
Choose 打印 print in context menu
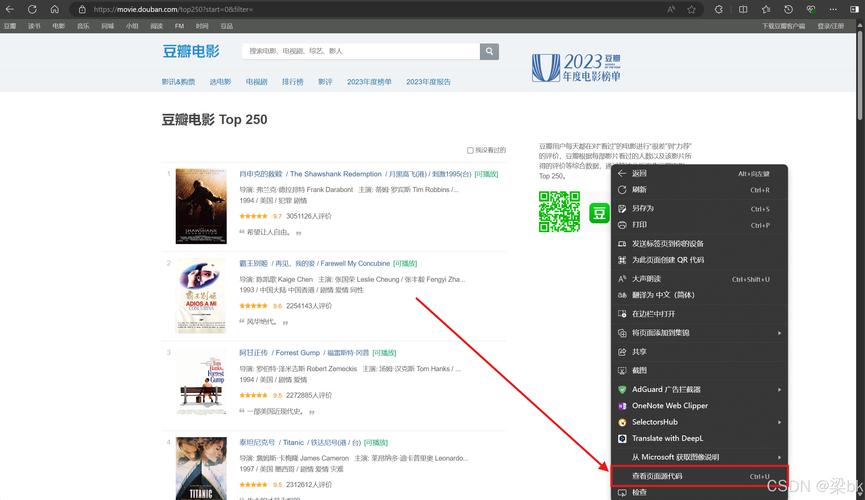(699, 225)
